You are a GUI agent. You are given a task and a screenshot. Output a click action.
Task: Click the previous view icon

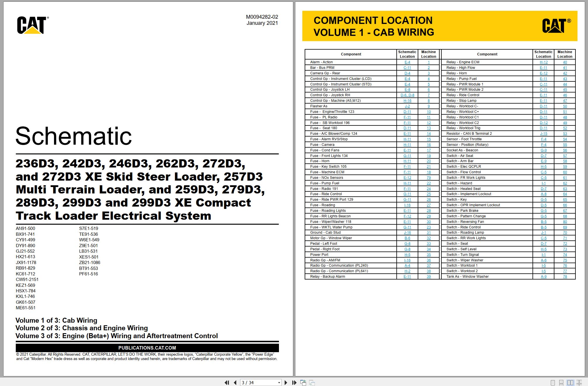pyautogui.click(x=303, y=382)
